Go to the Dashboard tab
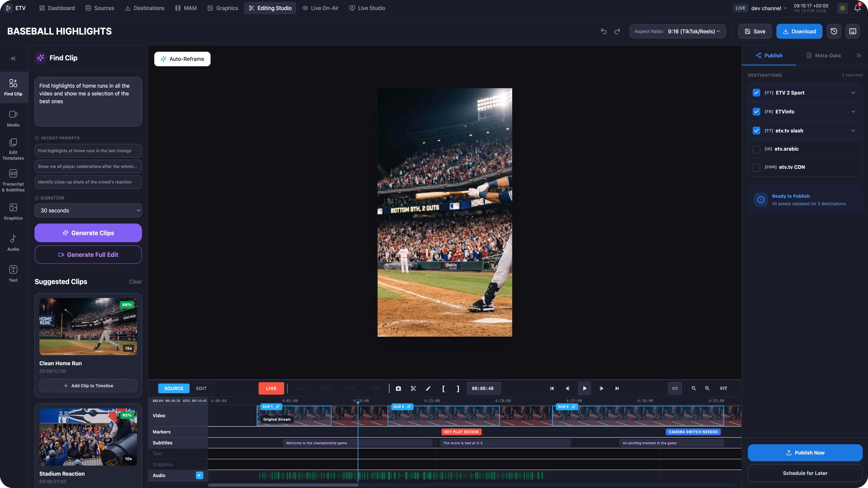The height and width of the screenshot is (488, 868). (x=57, y=8)
